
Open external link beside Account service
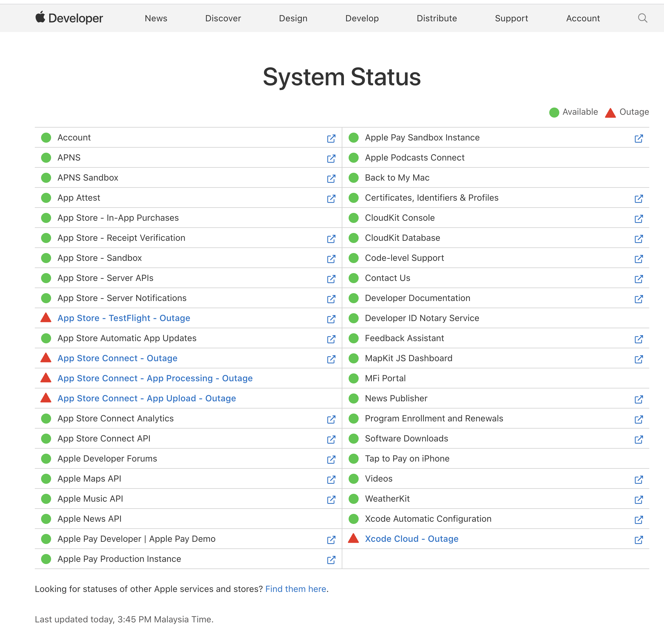(331, 138)
